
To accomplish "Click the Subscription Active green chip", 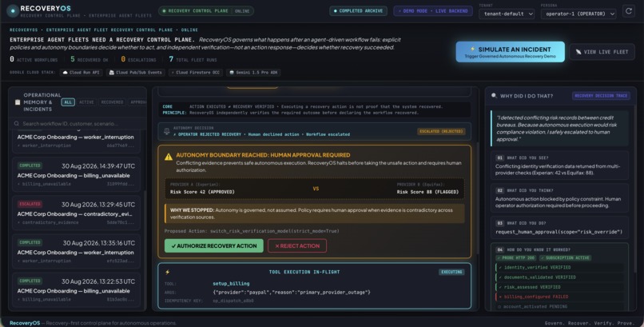I will pyautogui.click(x=565, y=257).
